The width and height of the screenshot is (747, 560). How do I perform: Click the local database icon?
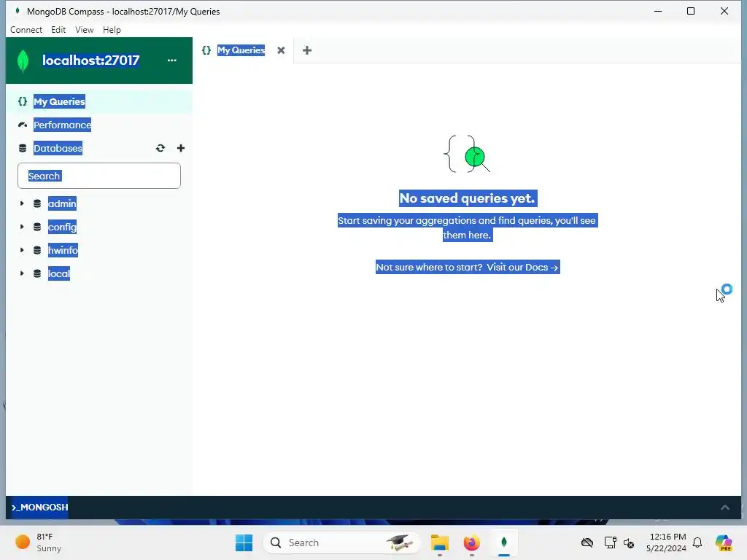[37, 274]
